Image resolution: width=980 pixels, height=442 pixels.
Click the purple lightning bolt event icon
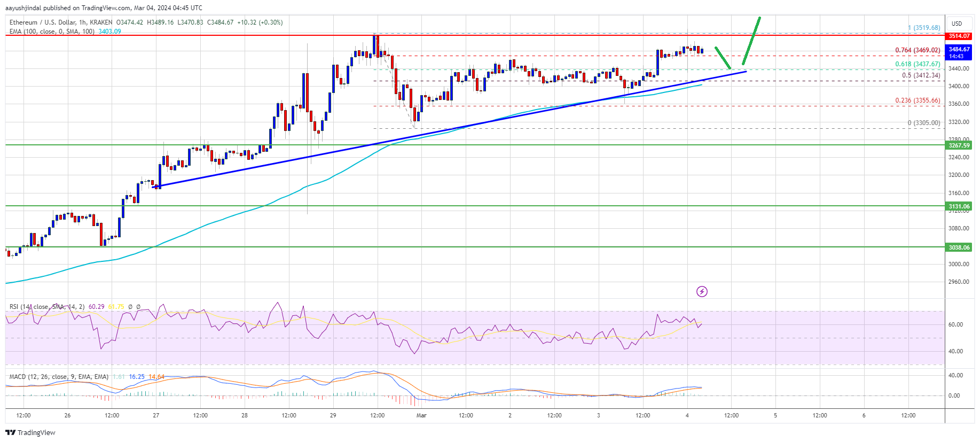[702, 291]
